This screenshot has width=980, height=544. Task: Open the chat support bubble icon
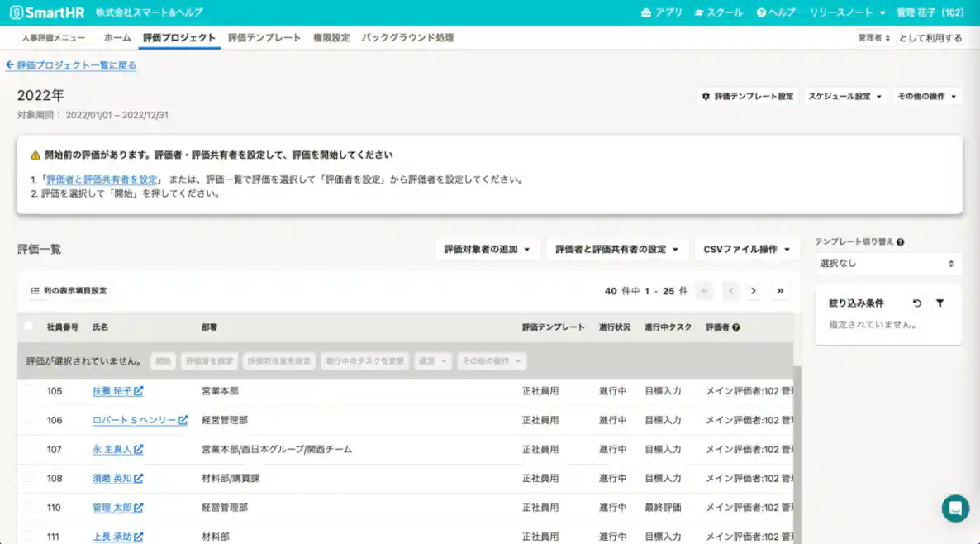coord(954,508)
